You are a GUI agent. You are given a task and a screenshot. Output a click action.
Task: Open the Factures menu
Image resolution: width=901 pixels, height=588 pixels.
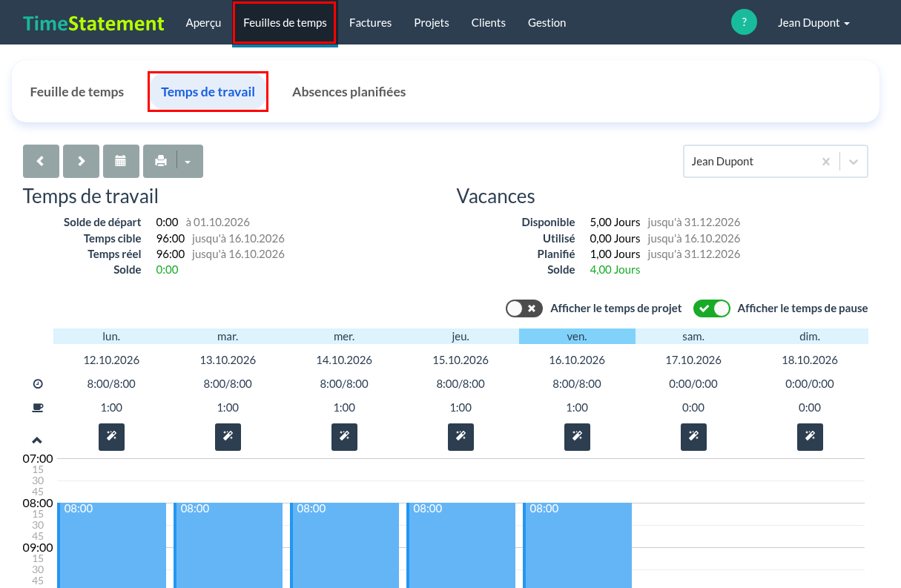(x=370, y=23)
